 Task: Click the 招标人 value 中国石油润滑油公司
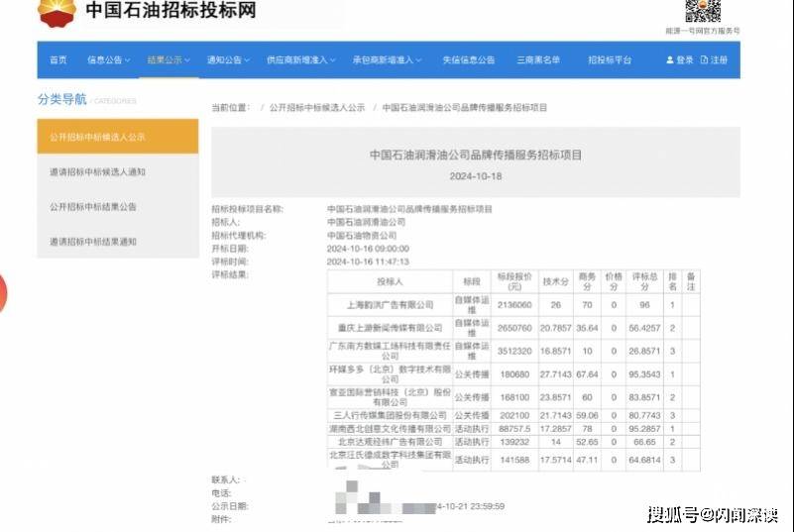366,222
